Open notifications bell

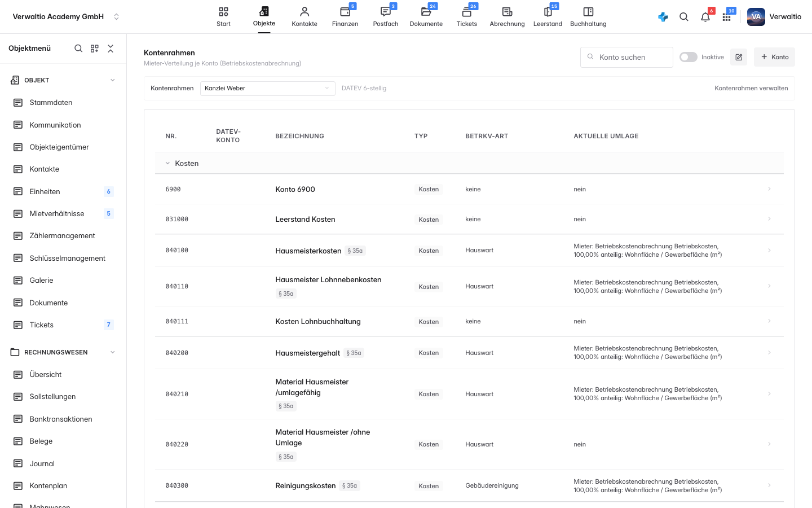(705, 17)
